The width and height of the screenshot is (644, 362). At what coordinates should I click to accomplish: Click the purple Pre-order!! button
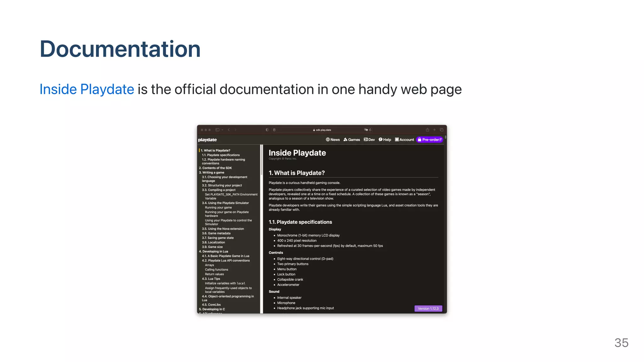click(x=430, y=140)
